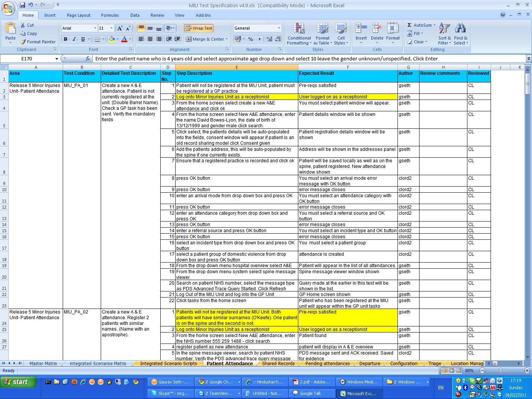Image resolution: width=532 pixels, height=399 pixels.
Task: Toggle Italic formatting
Action: (x=74, y=39)
